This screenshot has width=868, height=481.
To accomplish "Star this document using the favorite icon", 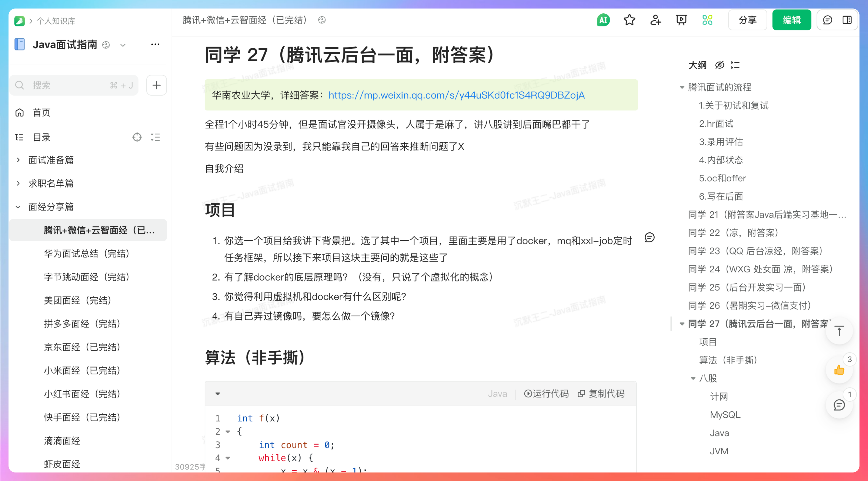I will (x=629, y=20).
